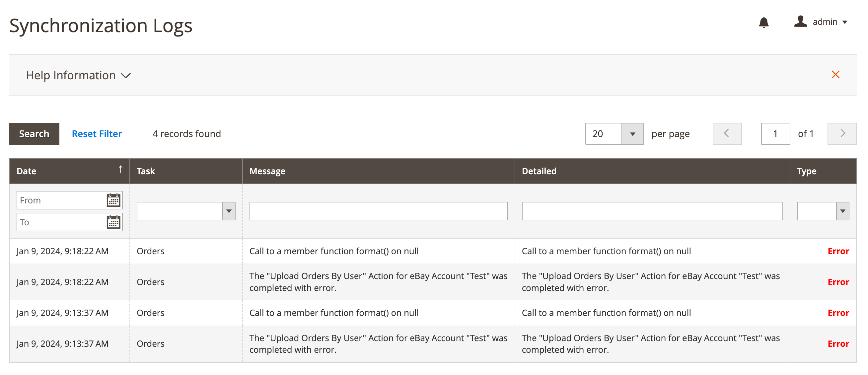Go to the previous page
The width and height of the screenshot is (868, 375).
pyautogui.click(x=727, y=134)
